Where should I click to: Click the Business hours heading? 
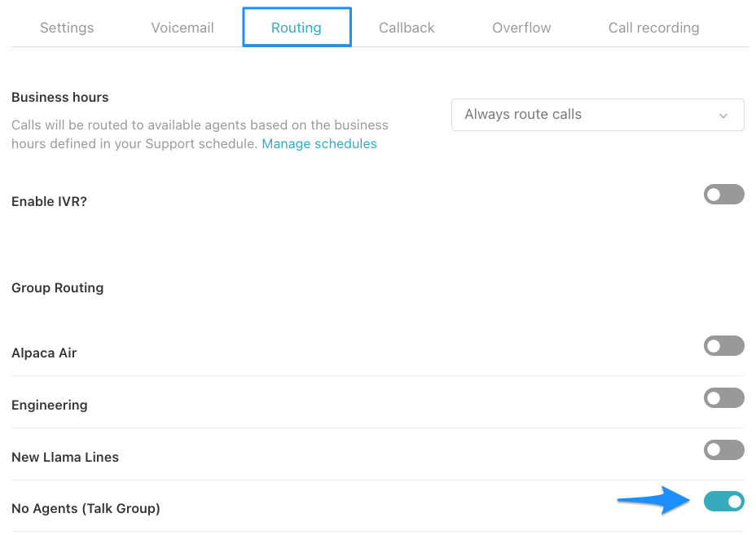coord(59,98)
